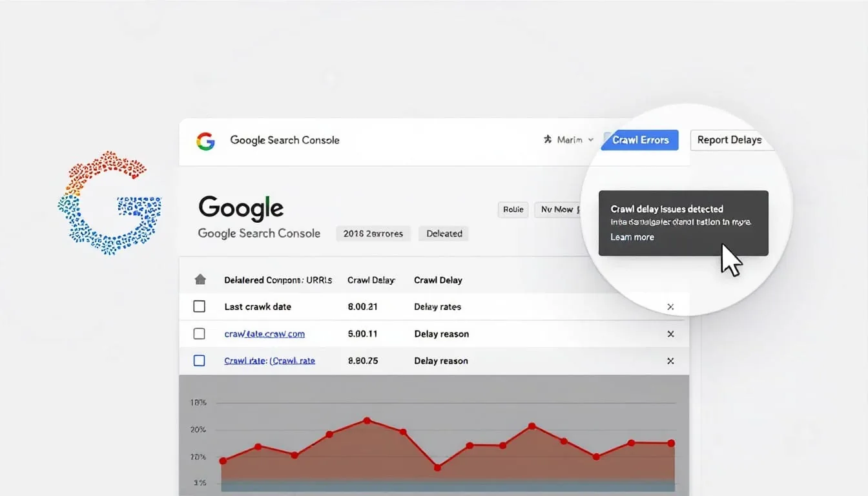Click the Nv Mow filter button
This screenshot has width=868, height=496.
tap(557, 209)
